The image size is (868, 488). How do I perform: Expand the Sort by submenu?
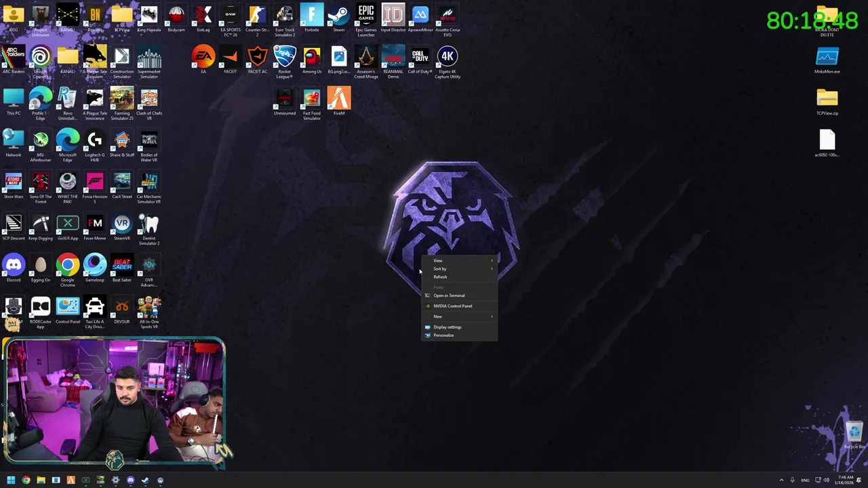pos(459,268)
